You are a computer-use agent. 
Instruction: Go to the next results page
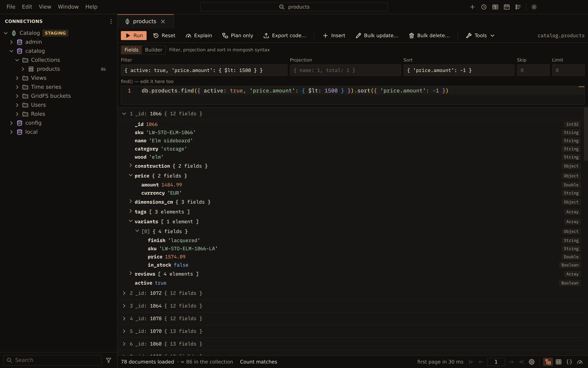tap(511, 362)
